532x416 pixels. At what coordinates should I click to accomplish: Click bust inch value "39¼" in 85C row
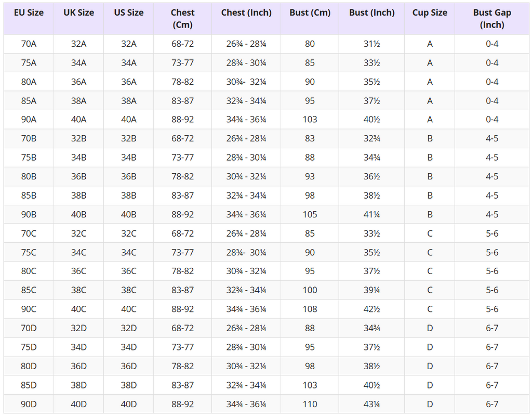coord(371,290)
